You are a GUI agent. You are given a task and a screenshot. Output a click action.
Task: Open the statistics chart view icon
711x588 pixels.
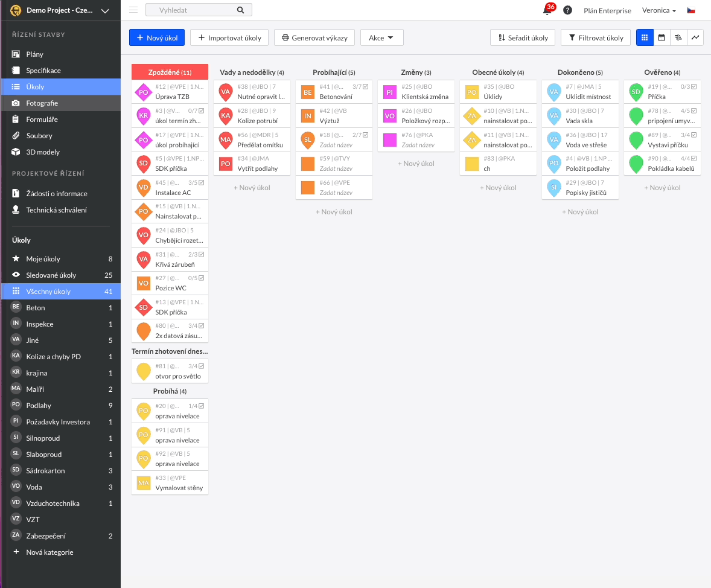pos(695,37)
